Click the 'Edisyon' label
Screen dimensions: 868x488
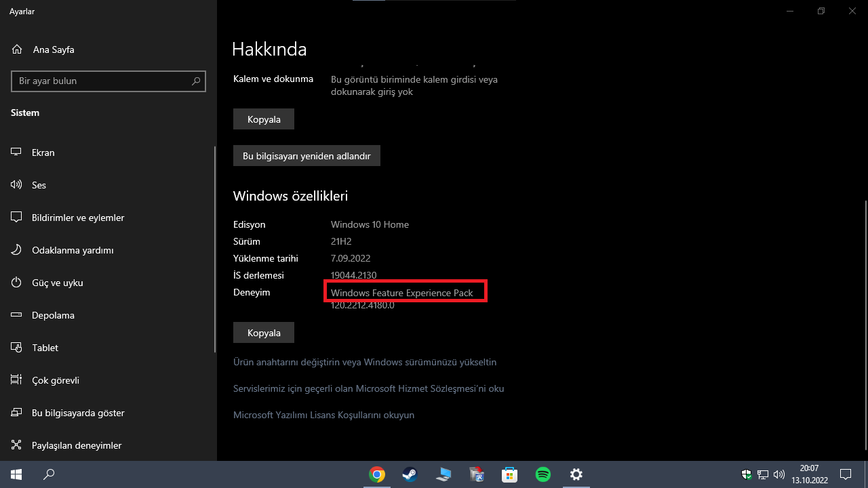click(250, 224)
